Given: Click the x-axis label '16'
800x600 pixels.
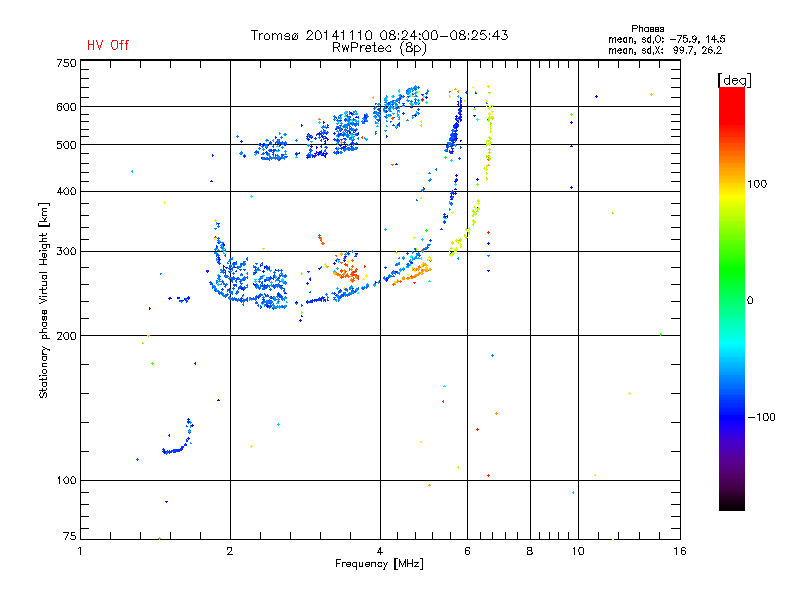Looking at the screenshot, I should click(680, 551).
